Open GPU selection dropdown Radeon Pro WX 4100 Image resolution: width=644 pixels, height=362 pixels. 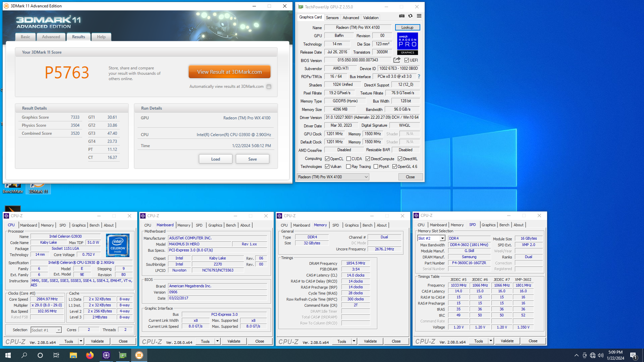click(333, 177)
